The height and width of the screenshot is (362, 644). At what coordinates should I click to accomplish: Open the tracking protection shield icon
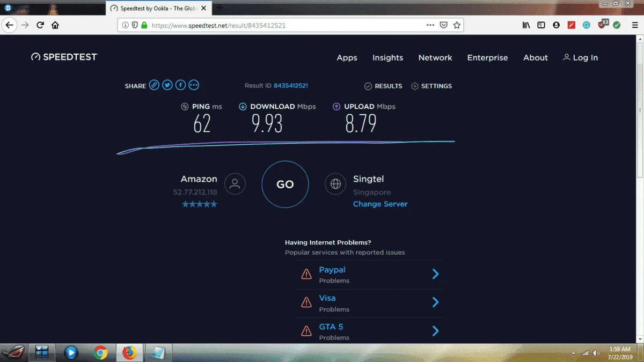pyautogui.click(x=135, y=25)
